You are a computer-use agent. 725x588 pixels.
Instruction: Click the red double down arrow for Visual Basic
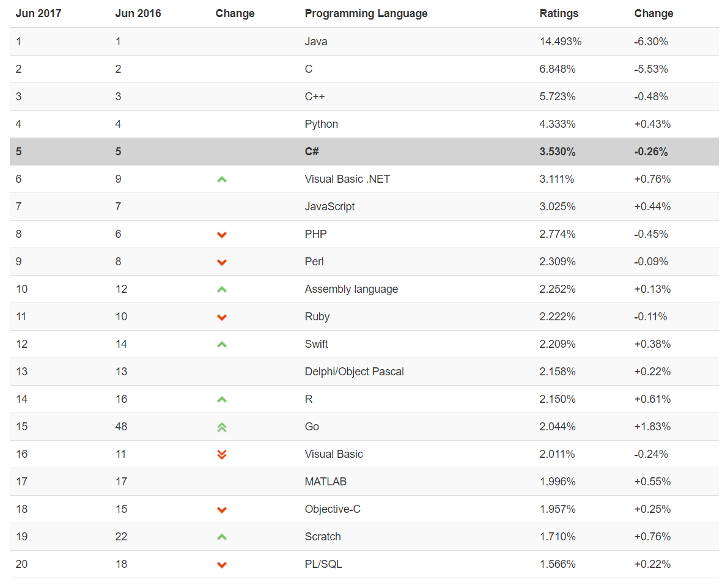[222, 454]
